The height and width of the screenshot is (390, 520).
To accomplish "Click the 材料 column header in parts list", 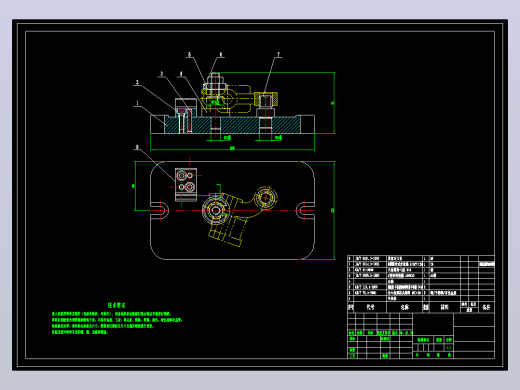I will pyautogui.click(x=445, y=307).
